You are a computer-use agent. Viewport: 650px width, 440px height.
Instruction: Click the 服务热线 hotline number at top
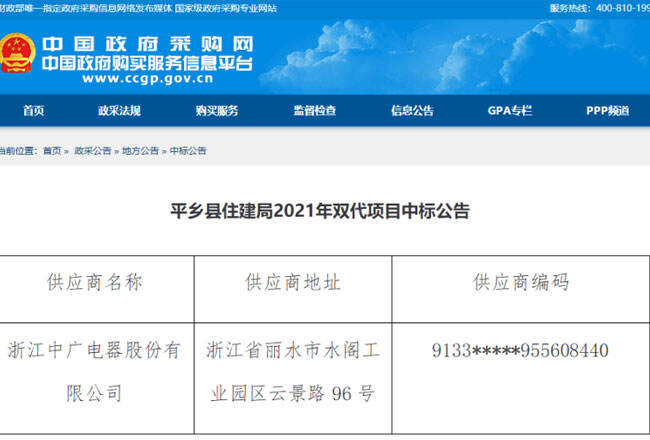[x=613, y=7]
